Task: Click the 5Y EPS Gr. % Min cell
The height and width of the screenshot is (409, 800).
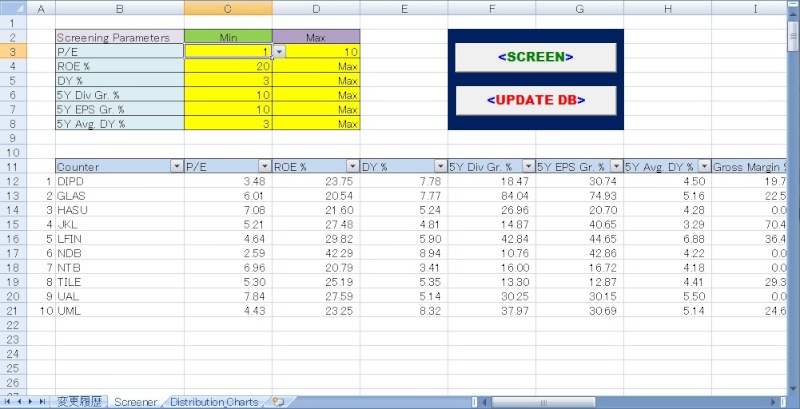Action: 228,109
